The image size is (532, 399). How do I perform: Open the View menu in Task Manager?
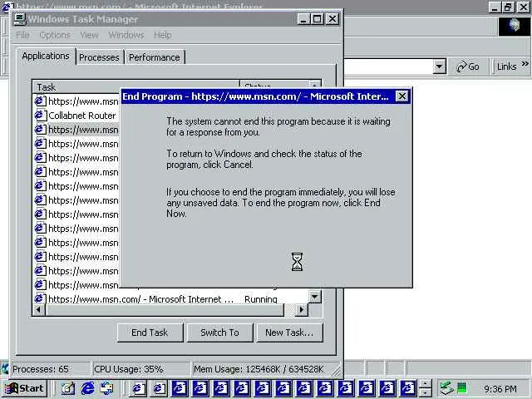tap(89, 35)
